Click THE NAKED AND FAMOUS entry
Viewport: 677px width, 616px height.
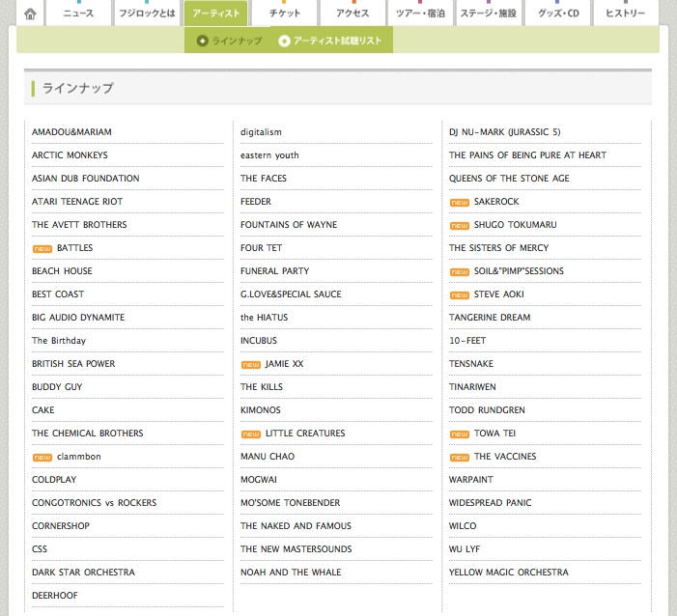point(296,526)
